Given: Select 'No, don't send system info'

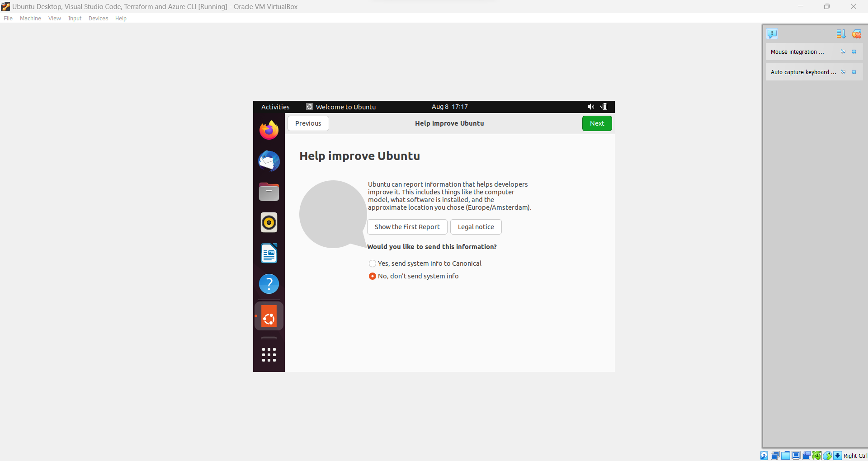Looking at the screenshot, I should pos(372,276).
